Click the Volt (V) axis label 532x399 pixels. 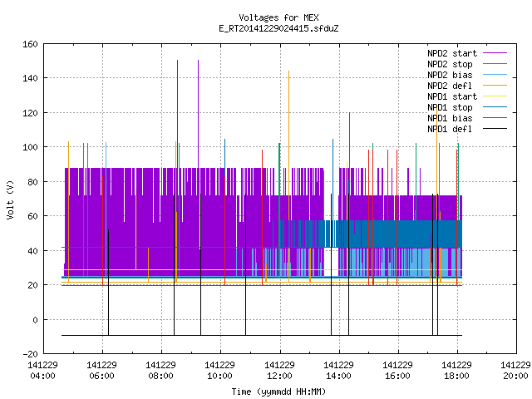(11, 199)
